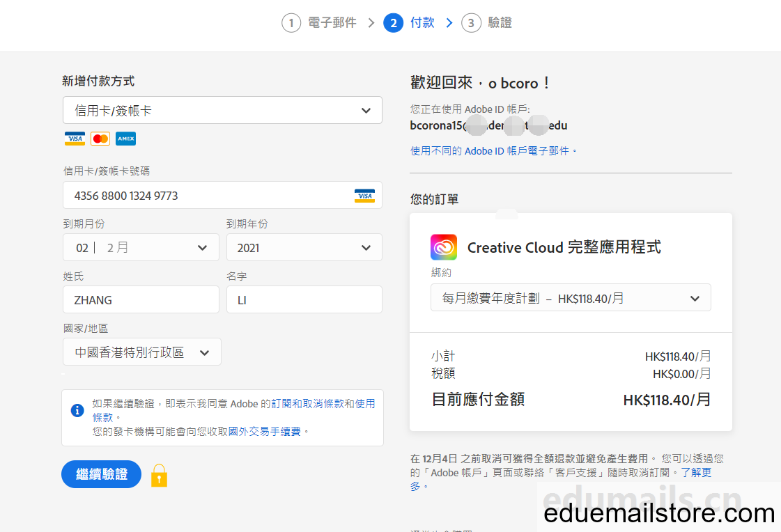Focus the 姓氏 field containing ZHANG
The height and width of the screenshot is (532, 781).
(141, 299)
